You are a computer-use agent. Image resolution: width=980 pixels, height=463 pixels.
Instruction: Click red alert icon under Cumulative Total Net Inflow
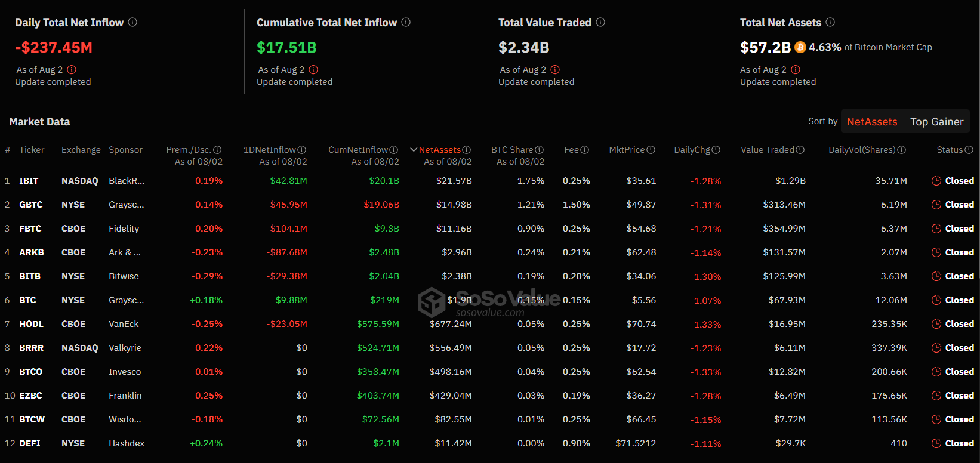pyautogui.click(x=313, y=70)
